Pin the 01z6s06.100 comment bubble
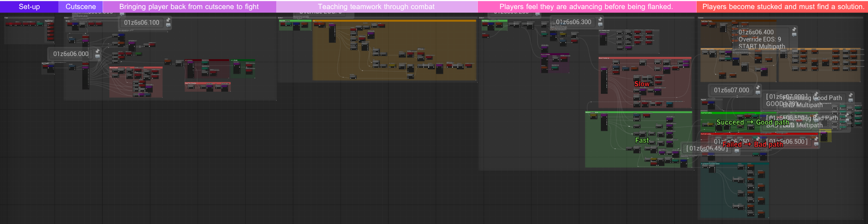The image size is (868, 224). tap(168, 20)
